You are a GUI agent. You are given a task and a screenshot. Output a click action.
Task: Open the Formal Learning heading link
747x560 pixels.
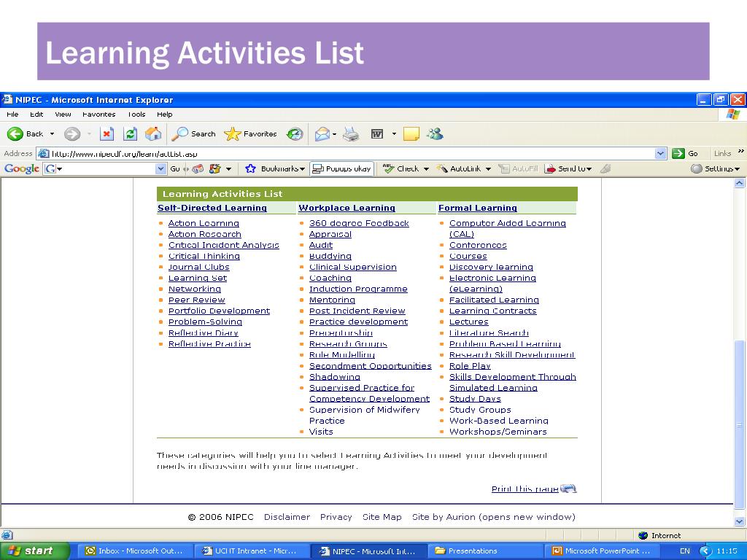(477, 208)
